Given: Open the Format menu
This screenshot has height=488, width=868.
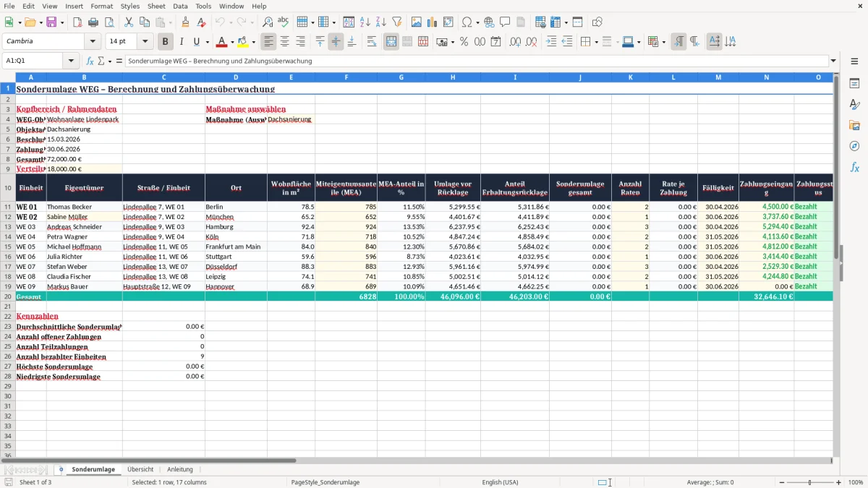Looking at the screenshot, I should coord(101,6).
